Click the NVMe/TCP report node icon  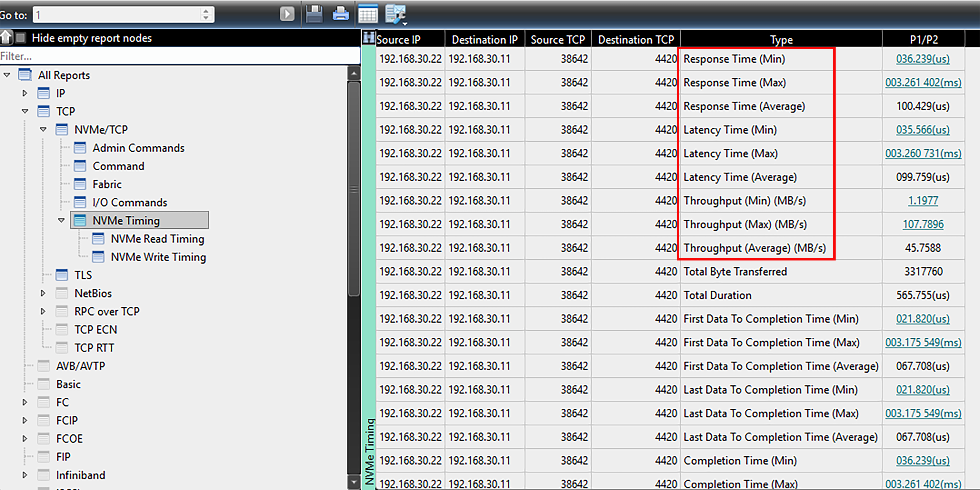[62, 130]
